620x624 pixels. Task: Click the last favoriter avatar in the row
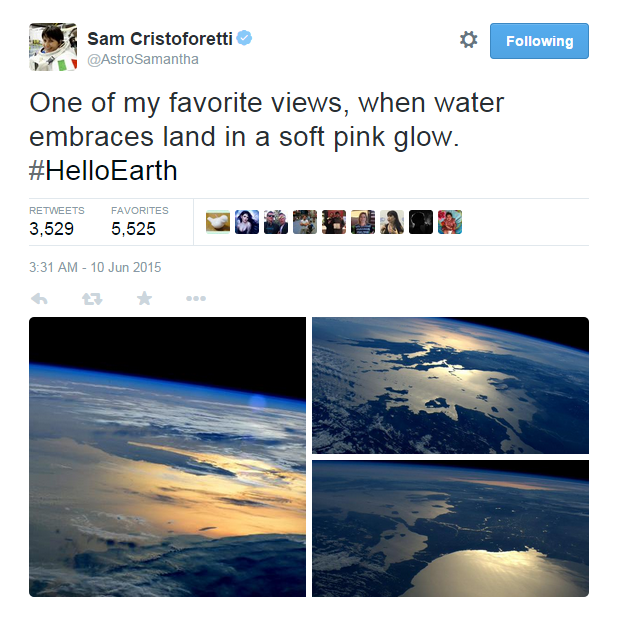[x=450, y=222]
